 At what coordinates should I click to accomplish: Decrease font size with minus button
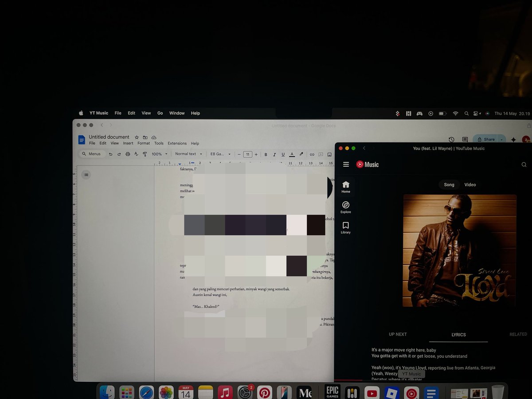[x=239, y=154]
